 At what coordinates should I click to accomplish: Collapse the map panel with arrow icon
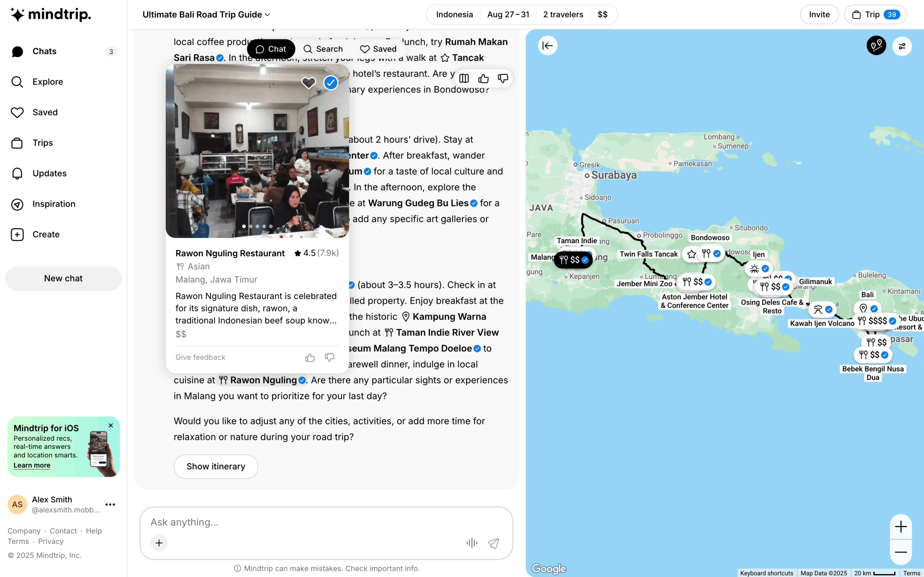coord(548,46)
